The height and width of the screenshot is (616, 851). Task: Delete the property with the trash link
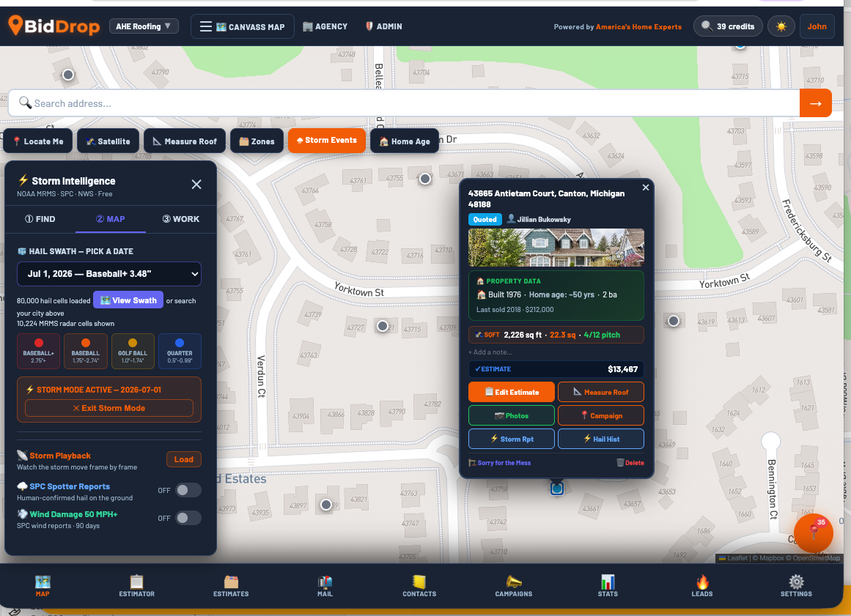point(630,462)
